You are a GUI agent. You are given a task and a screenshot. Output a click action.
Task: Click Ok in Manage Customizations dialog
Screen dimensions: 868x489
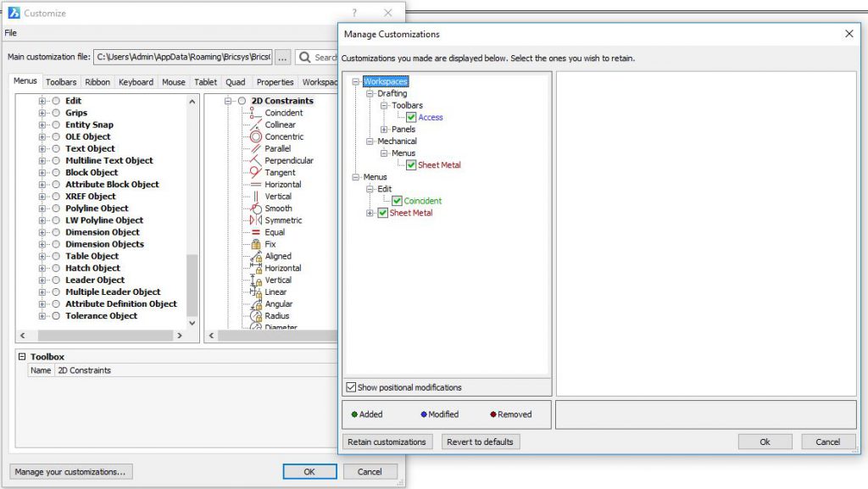(765, 442)
